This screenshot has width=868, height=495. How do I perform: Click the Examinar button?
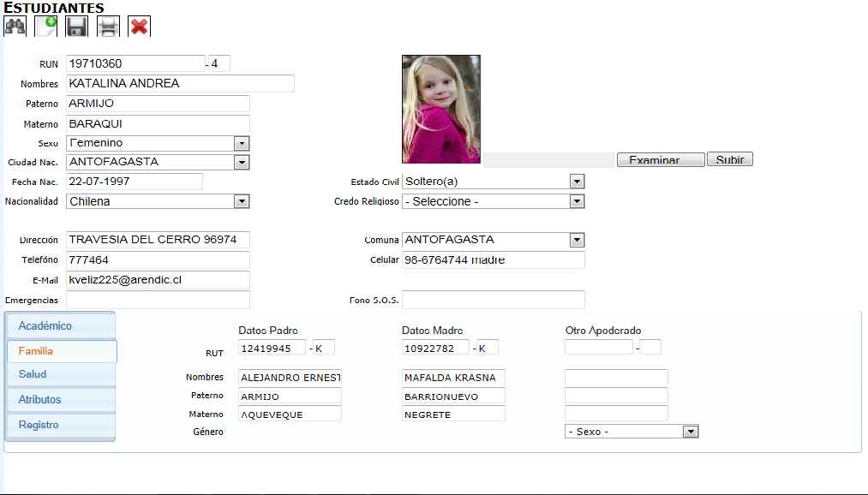tap(660, 158)
